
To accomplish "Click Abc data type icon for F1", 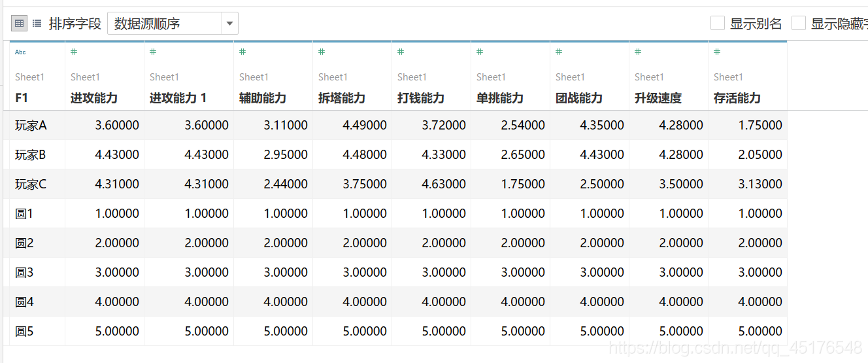I will pos(20,52).
